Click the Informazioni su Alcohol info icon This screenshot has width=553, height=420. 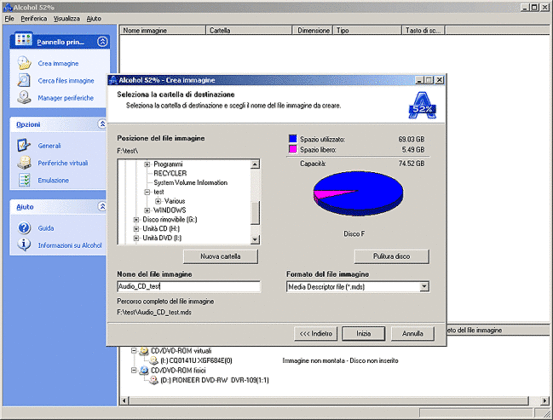click(x=24, y=245)
